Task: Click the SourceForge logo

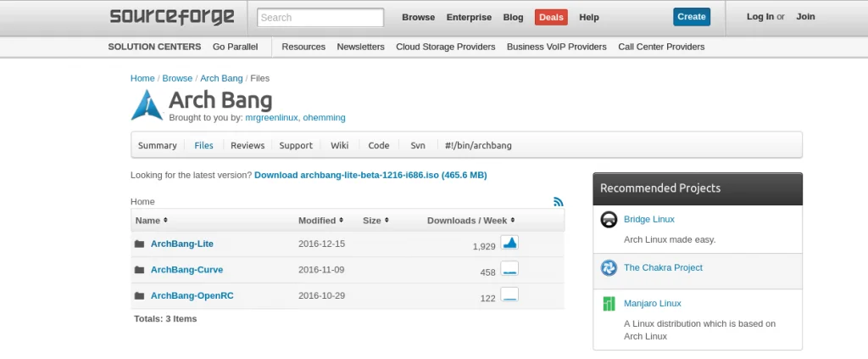Action: tap(171, 17)
